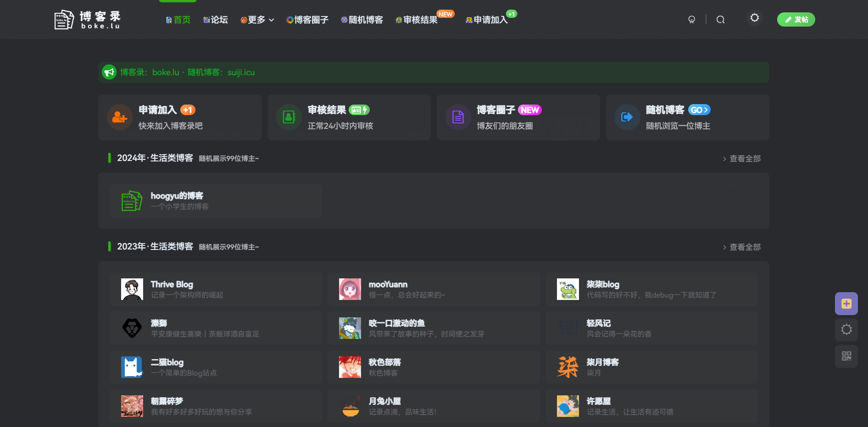Viewport: 868px width, 427px height.
Task: Expand the 更多 dropdown menu
Action: click(x=257, y=20)
